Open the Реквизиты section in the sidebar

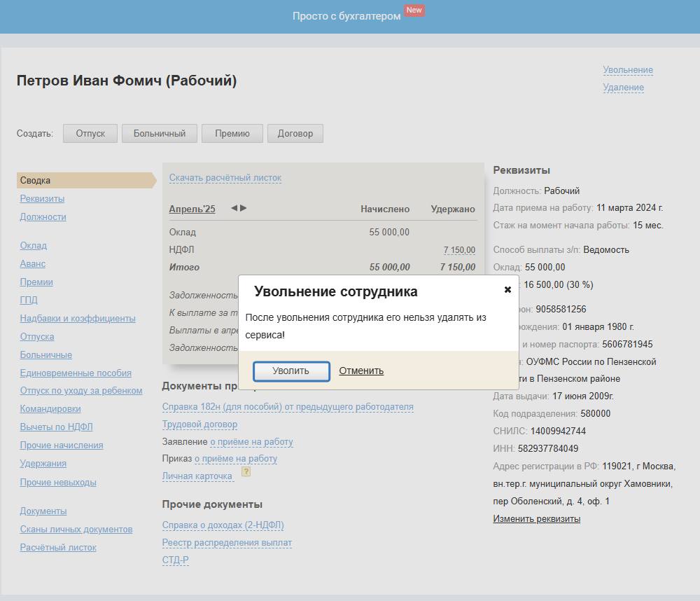click(x=42, y=199)
